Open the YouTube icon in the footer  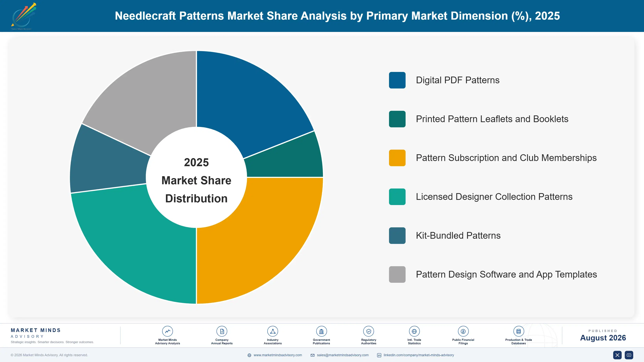click(x=629, y=355)
